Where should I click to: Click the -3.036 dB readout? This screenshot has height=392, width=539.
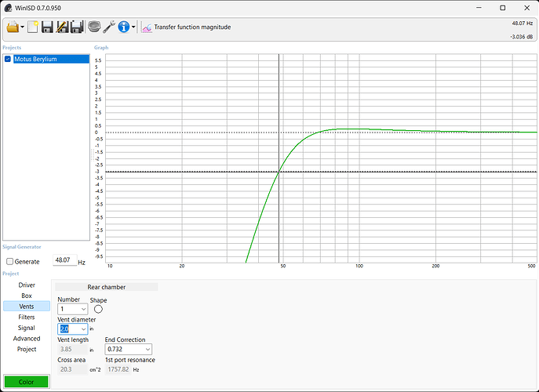[521, 37]
